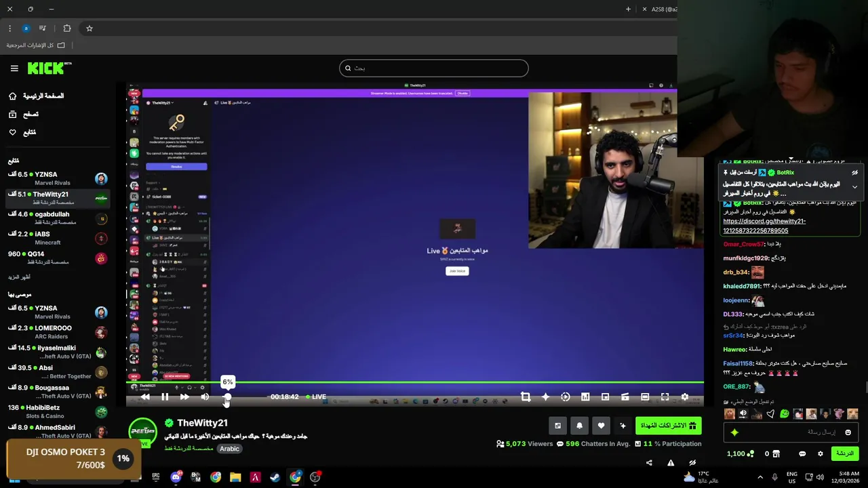868x488 pixels.
Task: Click the green sparkle in chat input
Action: (735, 432)
